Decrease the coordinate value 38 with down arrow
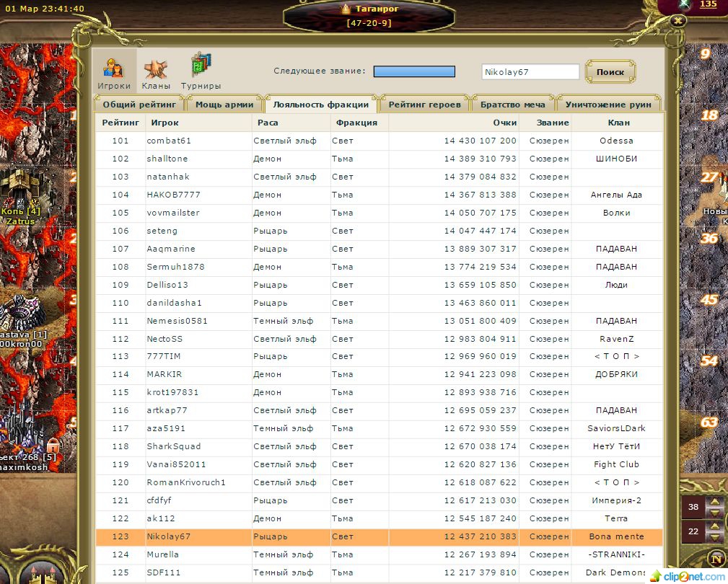 tap(715, 512)
